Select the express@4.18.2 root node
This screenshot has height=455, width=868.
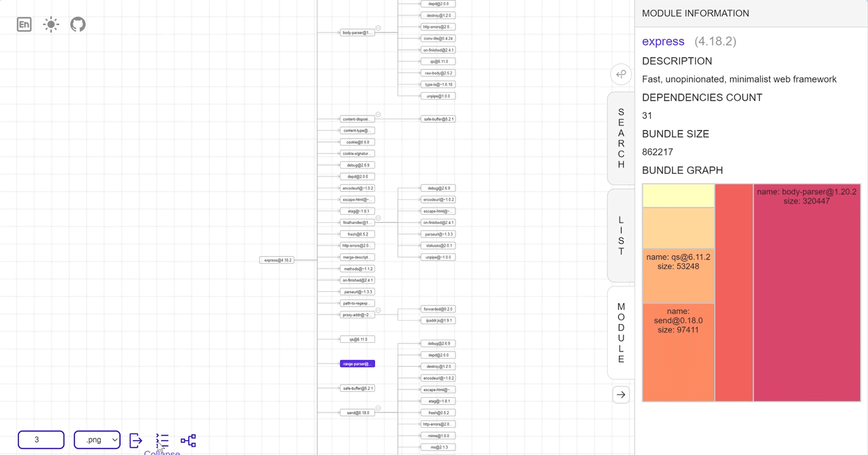[x=277, y=260]
